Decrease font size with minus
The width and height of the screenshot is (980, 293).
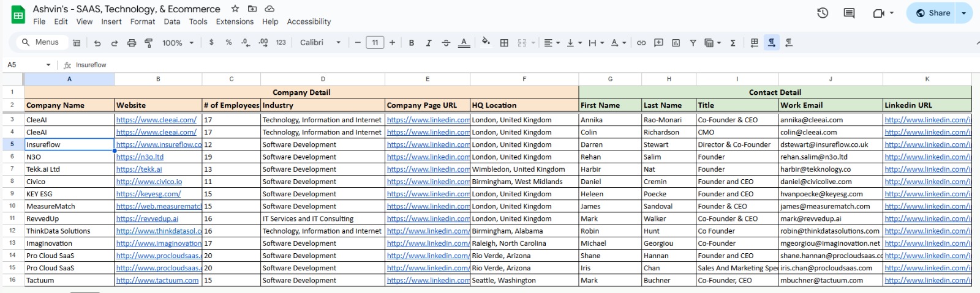pos(358,43)
